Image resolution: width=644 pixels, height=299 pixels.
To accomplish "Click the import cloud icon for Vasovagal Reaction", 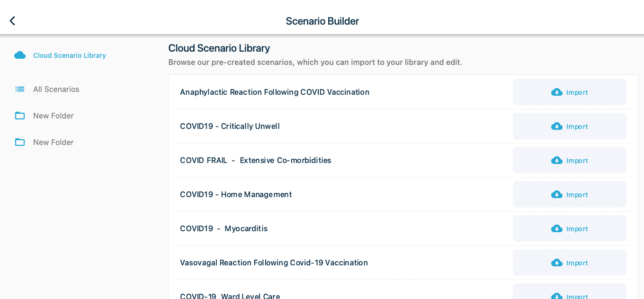I will (x=557, y=263).
